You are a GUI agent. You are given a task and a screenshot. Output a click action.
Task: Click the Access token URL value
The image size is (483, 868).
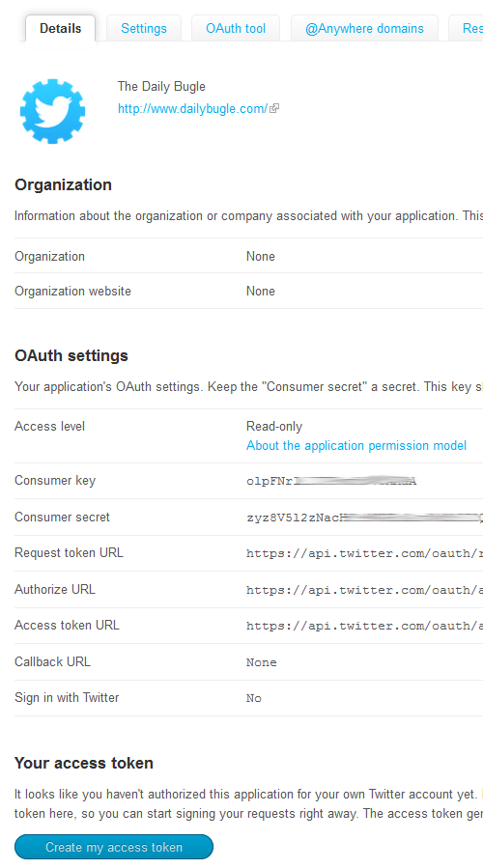364,626
